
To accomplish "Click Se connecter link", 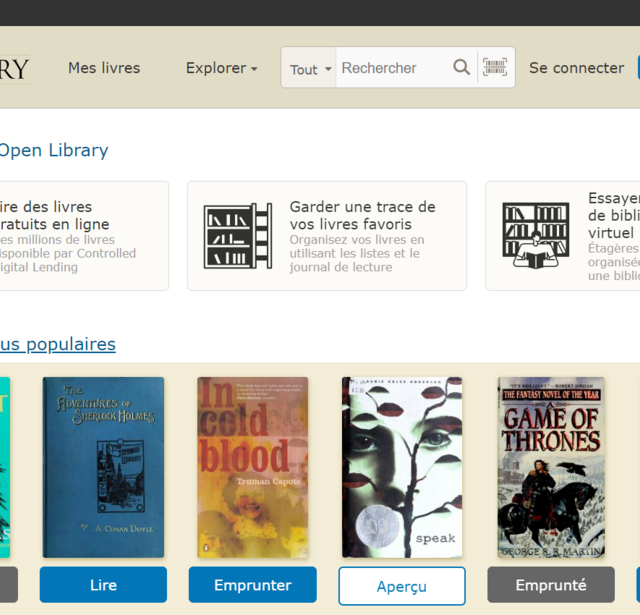I will click(576, 68).
